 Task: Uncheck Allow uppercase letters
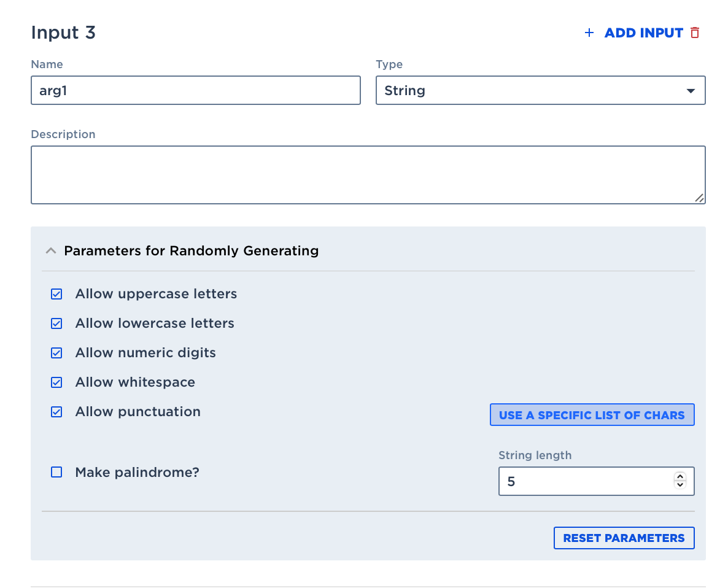(x=56, y=294)
